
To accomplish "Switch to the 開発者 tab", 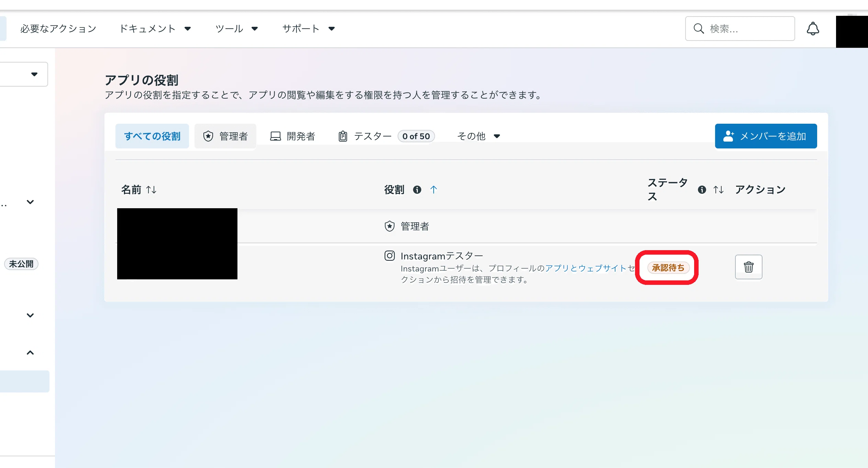I will point(292,136).
